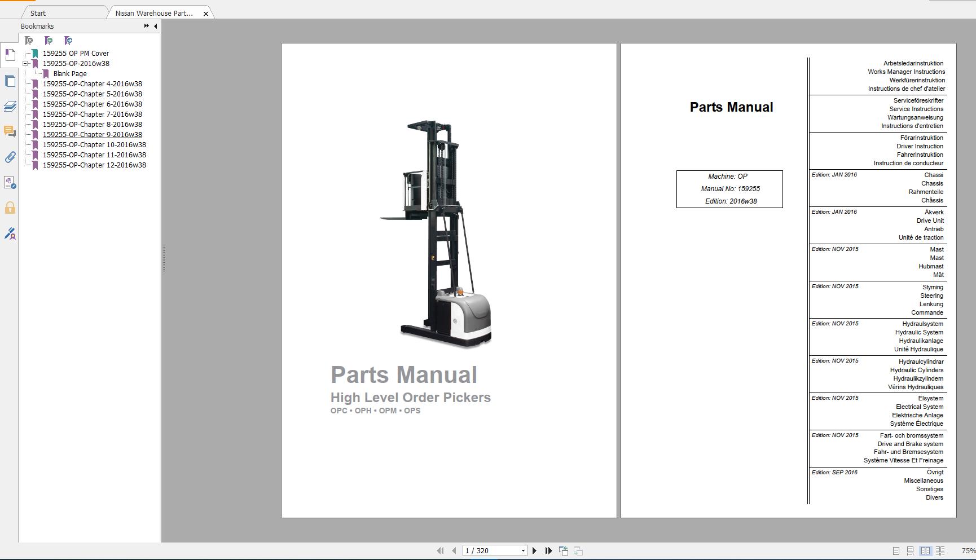Image resolution: width=976 pixels, height=560 pixels.
Task: Click 'High Level Order Pickers' subtitle
Action: click(411, 398)
